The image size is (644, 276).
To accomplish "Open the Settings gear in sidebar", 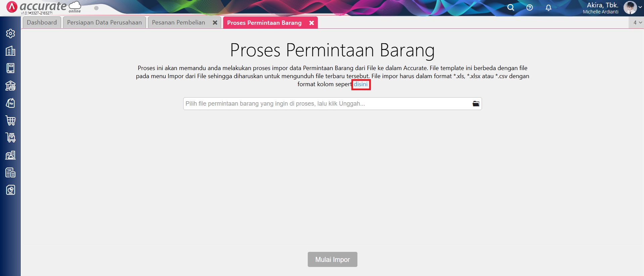I will tap(10, 34).
